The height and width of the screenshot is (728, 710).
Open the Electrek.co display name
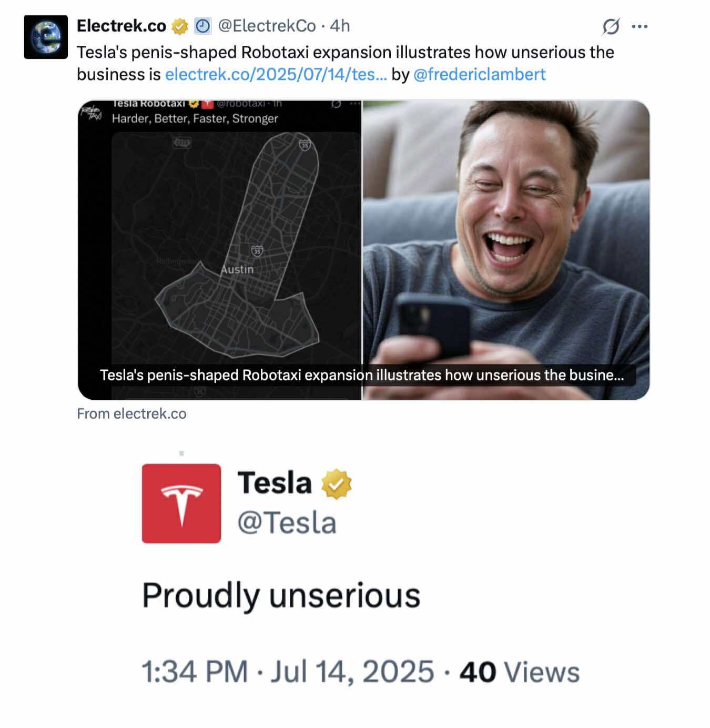121,26
